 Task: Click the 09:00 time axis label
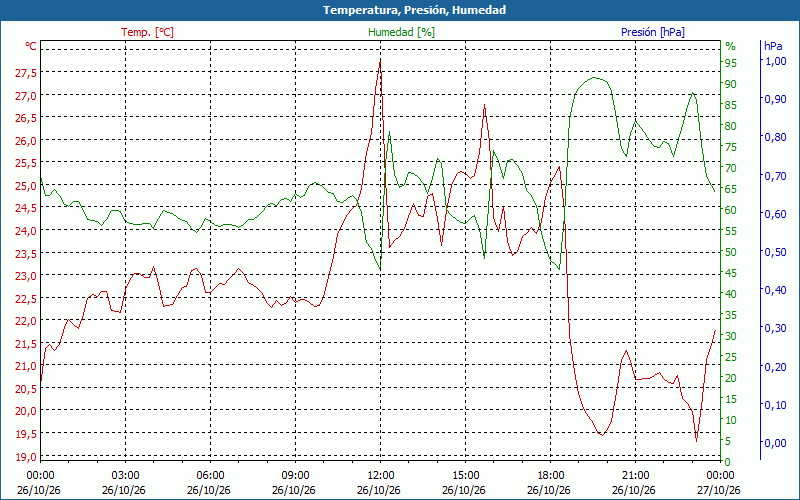(295, 476)
